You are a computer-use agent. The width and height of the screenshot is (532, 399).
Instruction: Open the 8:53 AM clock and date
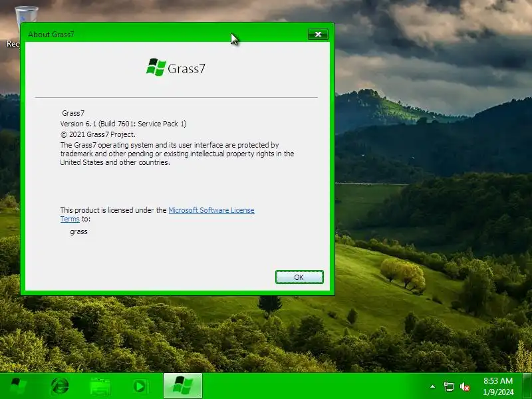point(498,386)
